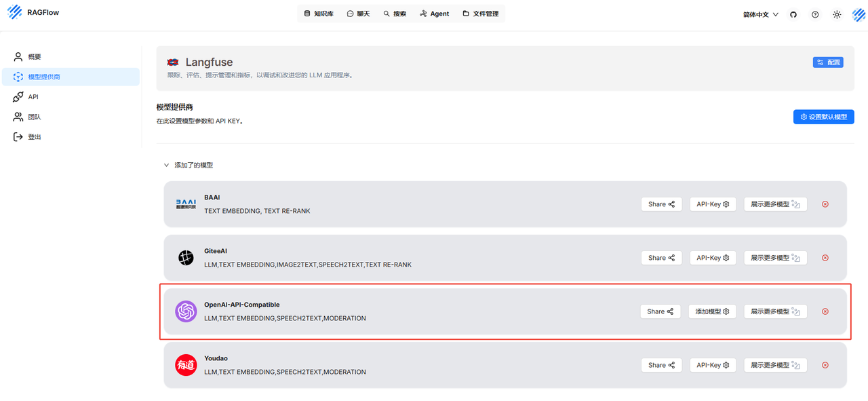Click text TEXT EMBEDDING, TEXT RE-RANK
868x401 pixels.
(x=257, y=211)
